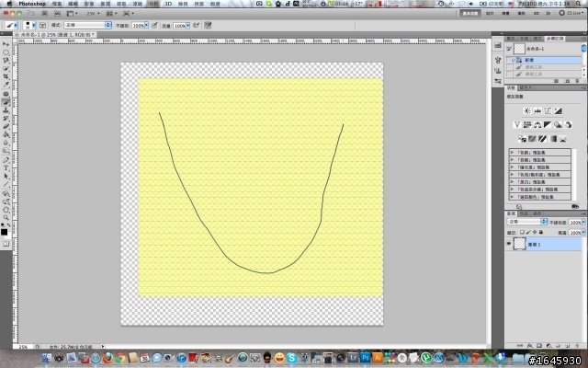Toggle tablet pressure for opacity button
The height and width of the screenshot is (368, 588).
[x=154, y=25]
